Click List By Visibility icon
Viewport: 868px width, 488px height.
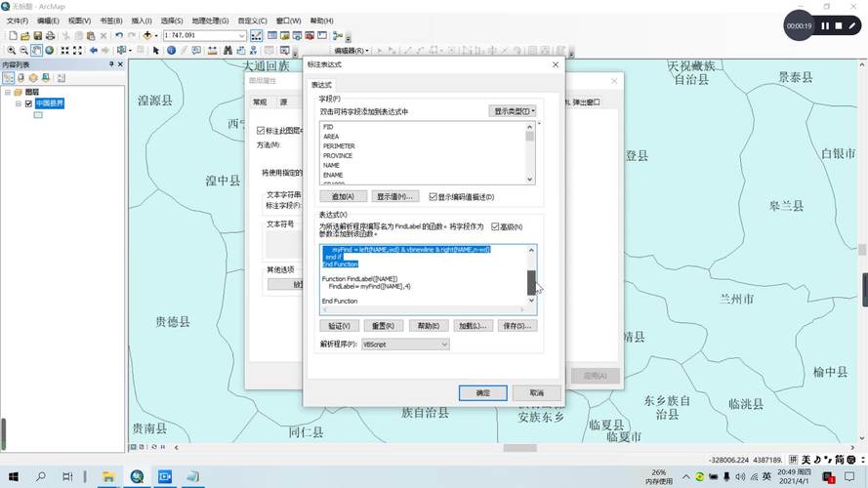point(33,78)
